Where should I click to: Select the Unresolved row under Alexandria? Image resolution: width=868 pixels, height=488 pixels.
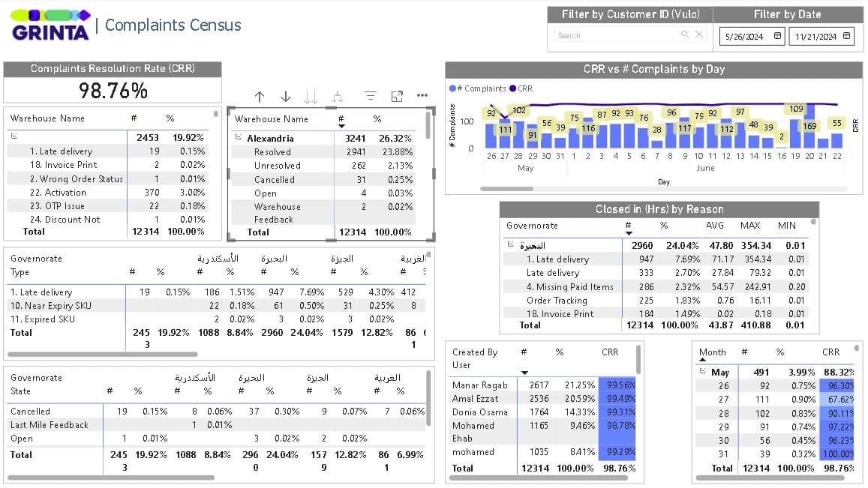tap(323, 166)
